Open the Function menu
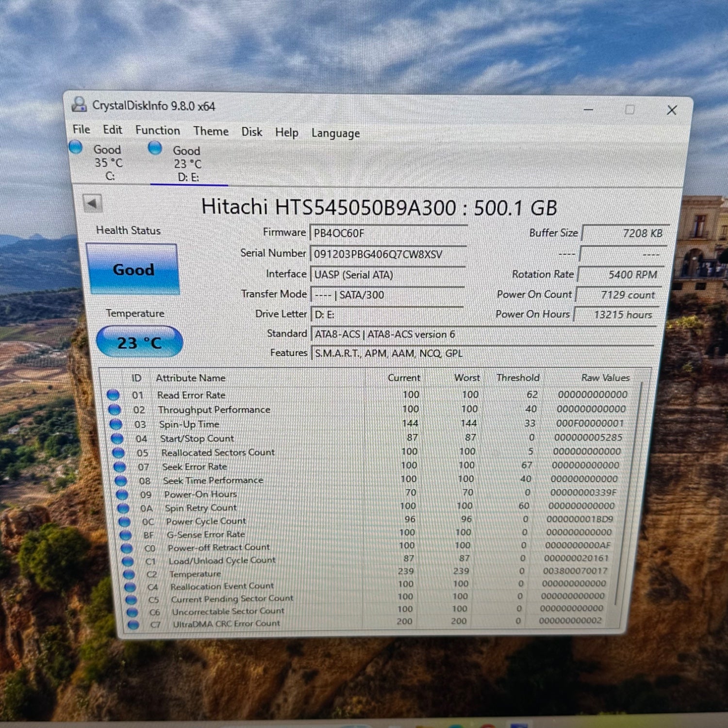Image resolution: width=728 pixels, height=728 pixels. pyautogui.click(x=157, y=130)
